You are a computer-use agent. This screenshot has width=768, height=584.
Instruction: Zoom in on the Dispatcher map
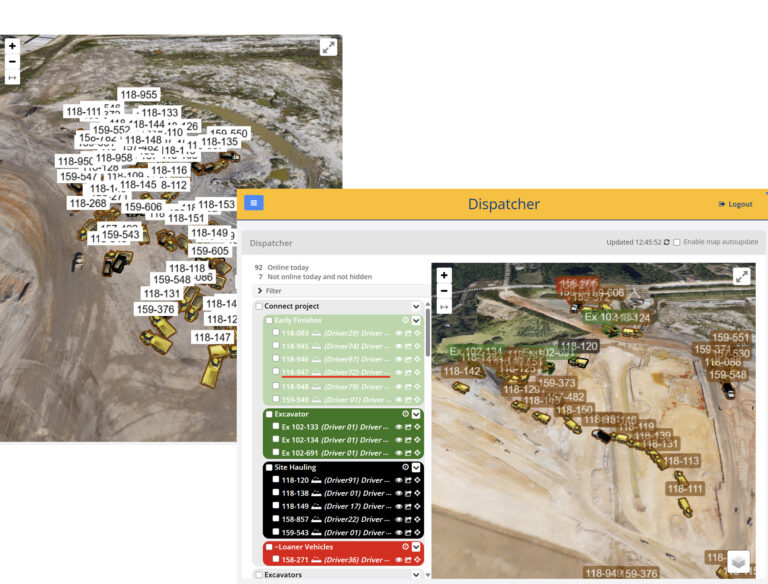tap(444, 275)
